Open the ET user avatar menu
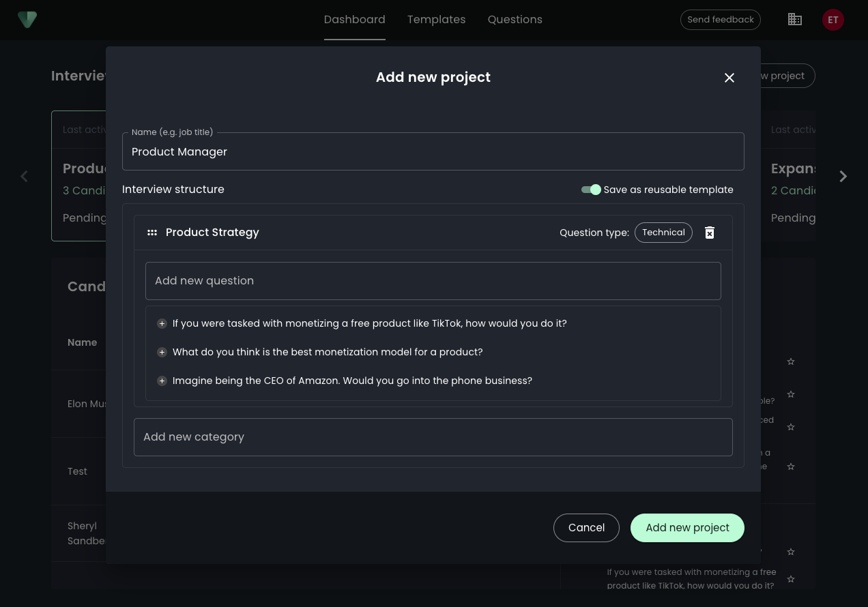Image resolution: width=868 pixels, height=607 pixels. click(833, 20)
